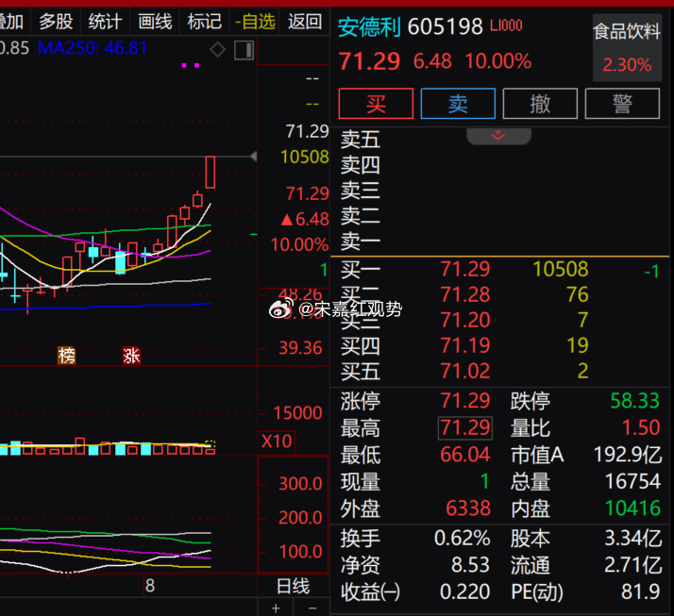Click the X10 volume scale toggle
The width and height of the screenshot is (674, 616).
(277, 441)
